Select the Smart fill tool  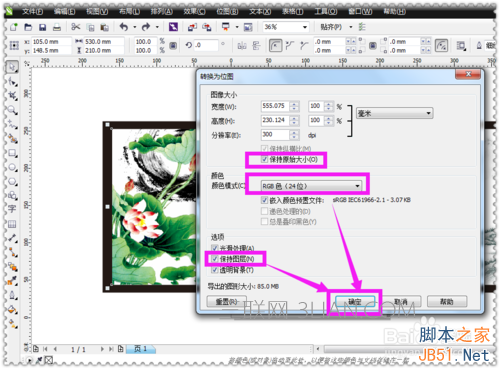click(13, 138)
